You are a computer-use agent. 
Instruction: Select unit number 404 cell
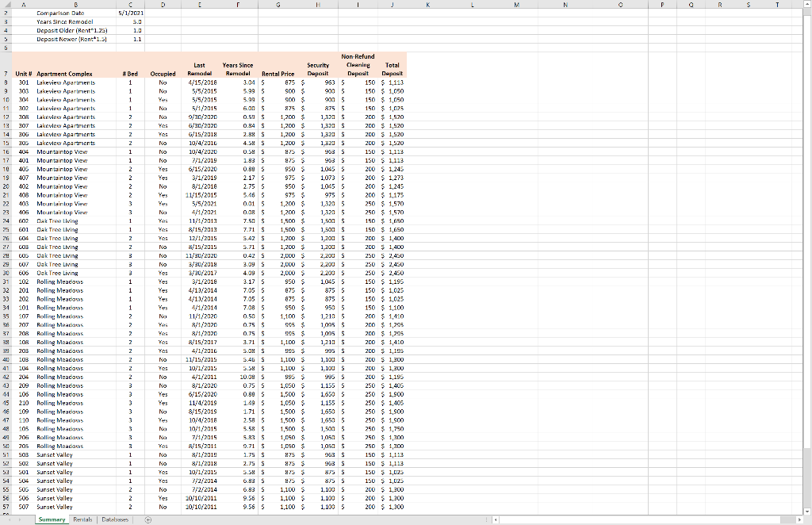(x=24, y=151)
